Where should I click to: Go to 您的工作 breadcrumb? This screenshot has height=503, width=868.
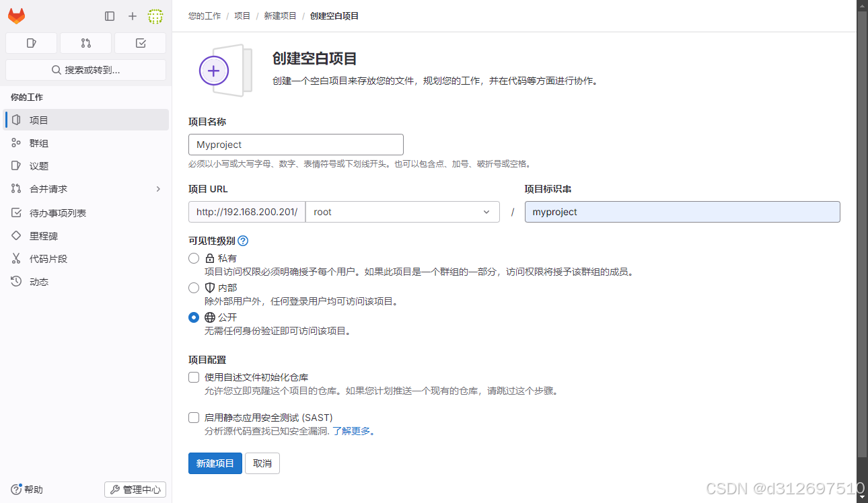tap(205, 15)
